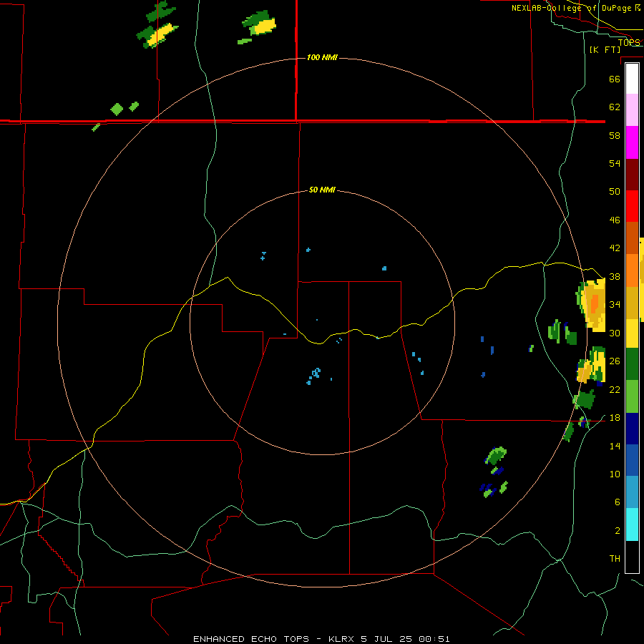Pick the magenta legend swatch
This screenshot has width=644, height=644.
pyautogui.click(x=632, y=142)
